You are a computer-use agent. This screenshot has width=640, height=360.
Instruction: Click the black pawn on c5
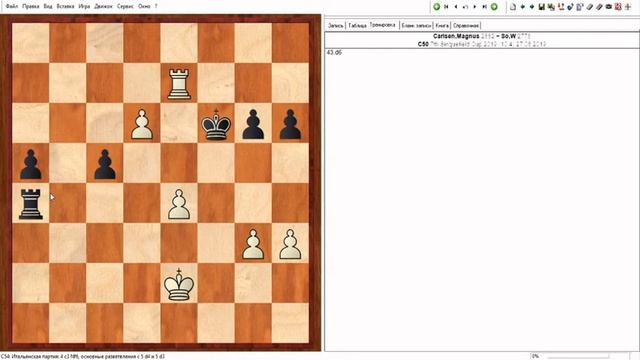coord(105,164)
